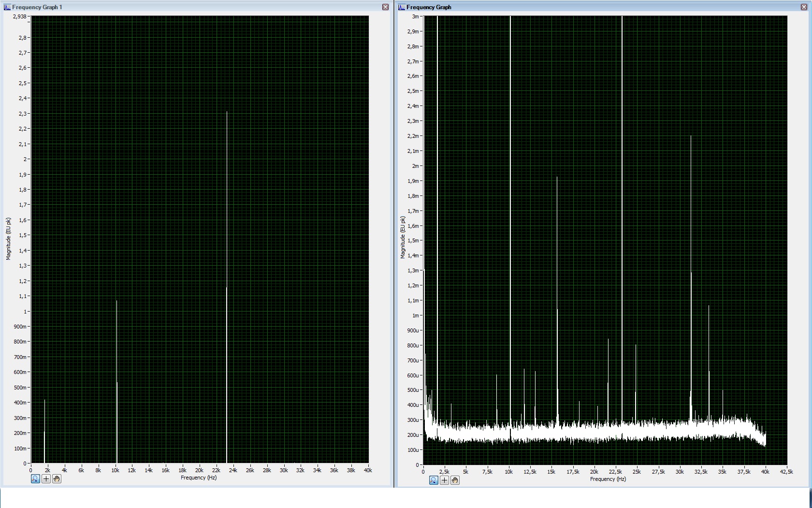The width and height of the screenshot is (812, 508).
Task: Click the '2,9m' Y-axis tick label
Action: (x=413, y=31)
